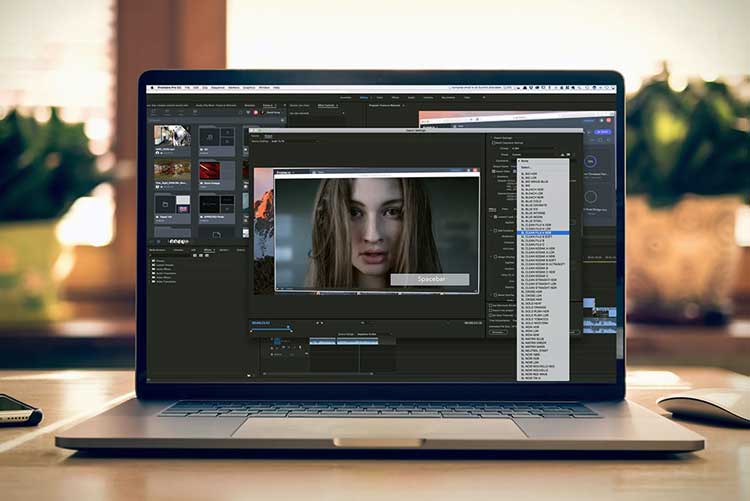This screenshot has width=750, height=501.
Task: Open the Apple menu icon
Action: click(152, 88)
